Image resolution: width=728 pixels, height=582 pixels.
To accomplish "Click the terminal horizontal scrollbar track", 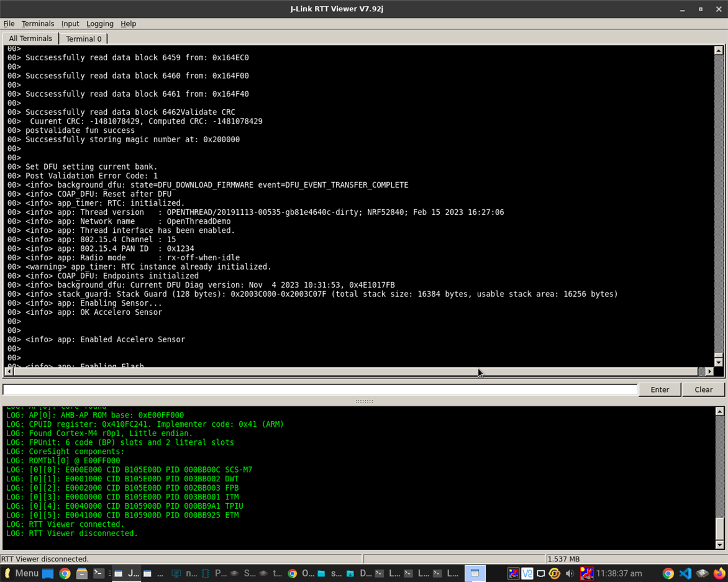I will tap(359, 371).
